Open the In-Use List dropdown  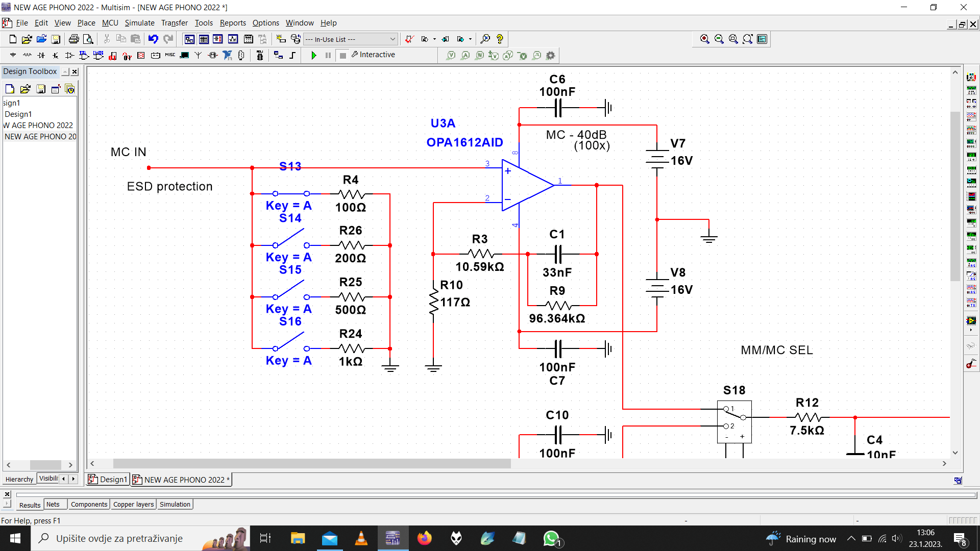(351, 39)
